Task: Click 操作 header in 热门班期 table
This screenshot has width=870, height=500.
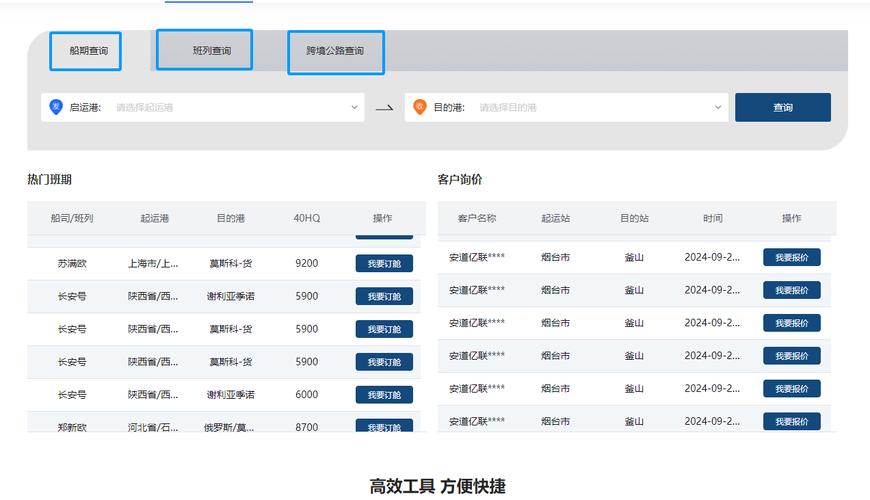Action: pos(382,218)
